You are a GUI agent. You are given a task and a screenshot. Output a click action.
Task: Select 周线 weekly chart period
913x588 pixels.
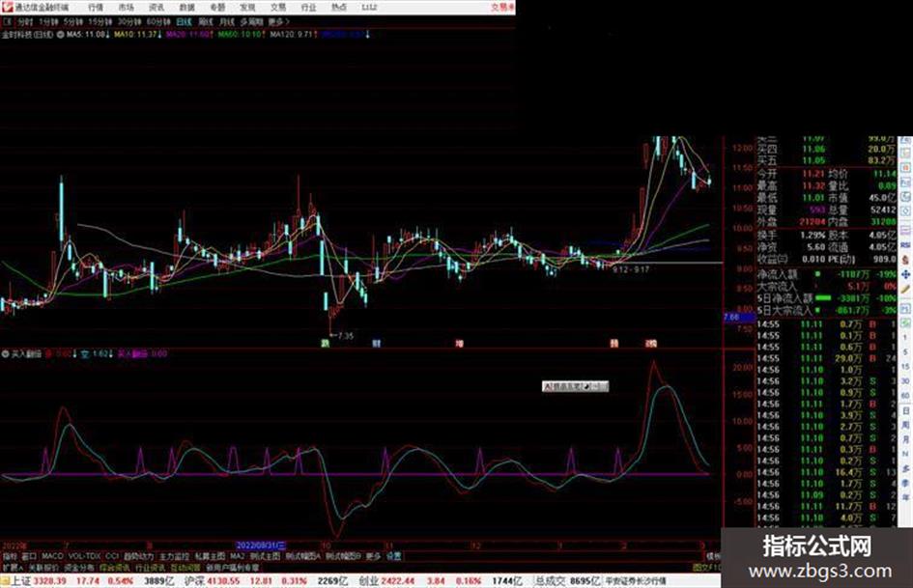[206, 21]
